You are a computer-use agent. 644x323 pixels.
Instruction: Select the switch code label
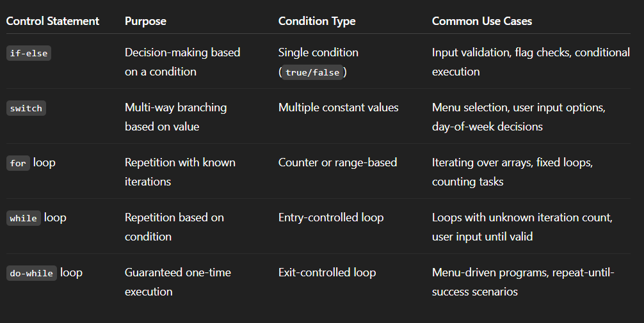pyautogui.click(x=26, y=108)
